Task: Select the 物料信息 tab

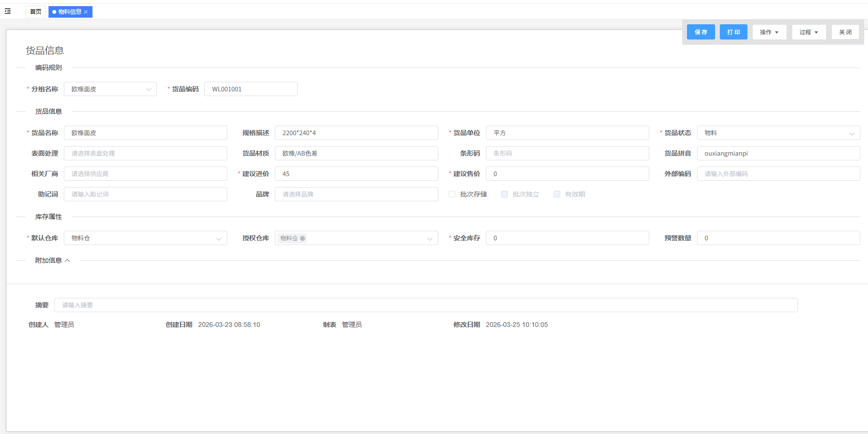Action: (70, 12)
